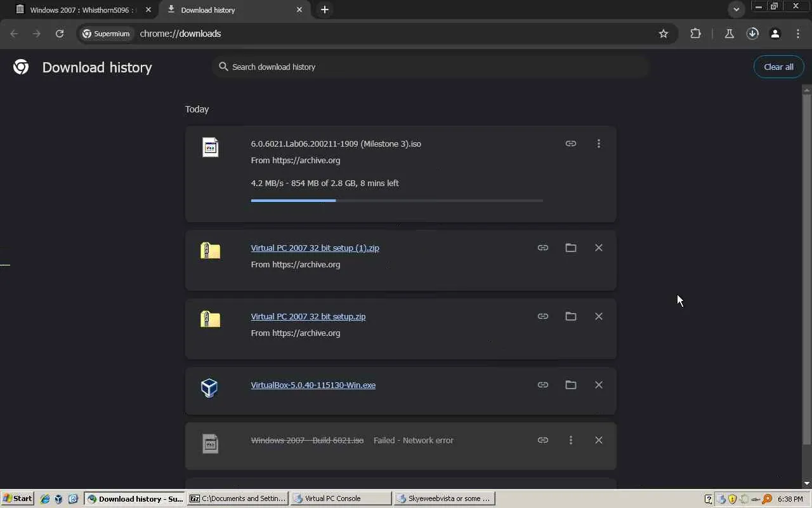Click the scroll down arrow of the page scrollbar
The width and height of the screenshot is (812, 508).
(x=807, y=484)
